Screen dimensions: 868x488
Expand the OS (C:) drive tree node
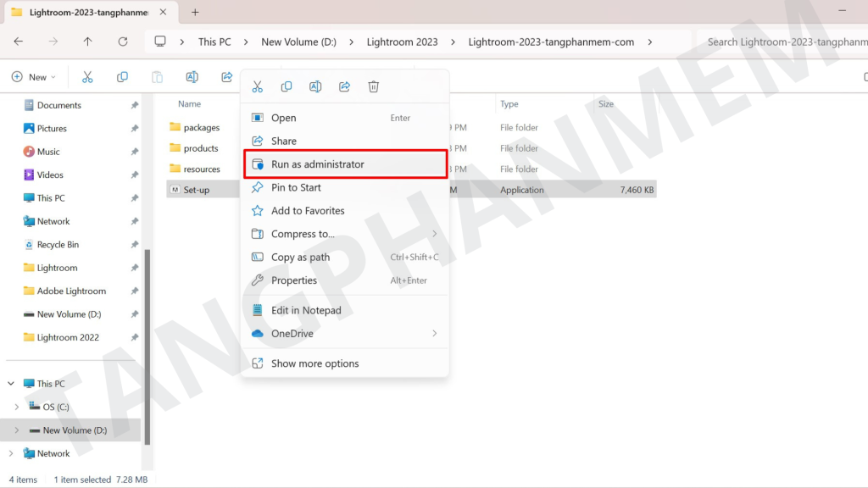(x=17, y=408)
